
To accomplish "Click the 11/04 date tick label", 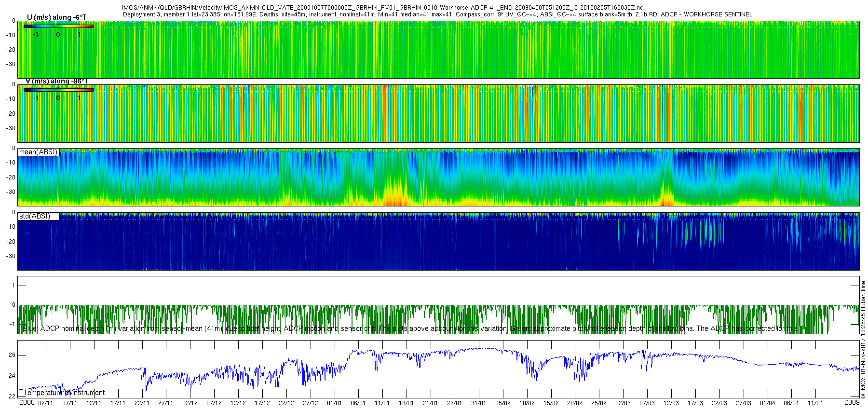I will click(815, 403).
